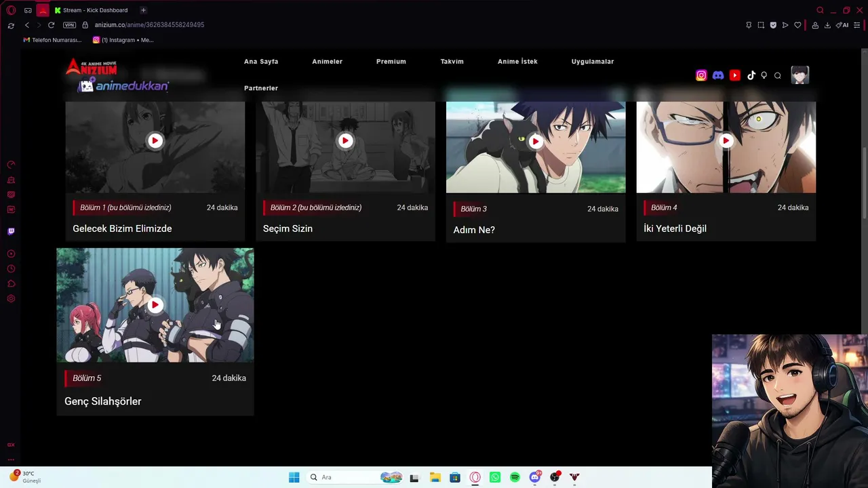Open the Takvim menu item
Viewport: 868px width, 488px height.
[452, 62]
